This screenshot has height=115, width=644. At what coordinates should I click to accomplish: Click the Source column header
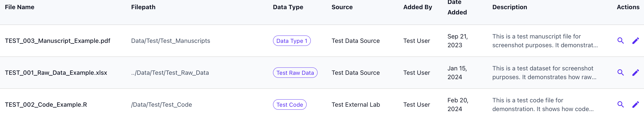[x=342, y=7]
